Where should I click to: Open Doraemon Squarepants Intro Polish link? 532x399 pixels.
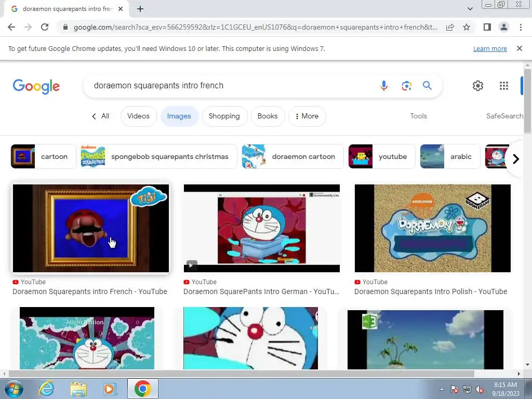click(431, 291)
